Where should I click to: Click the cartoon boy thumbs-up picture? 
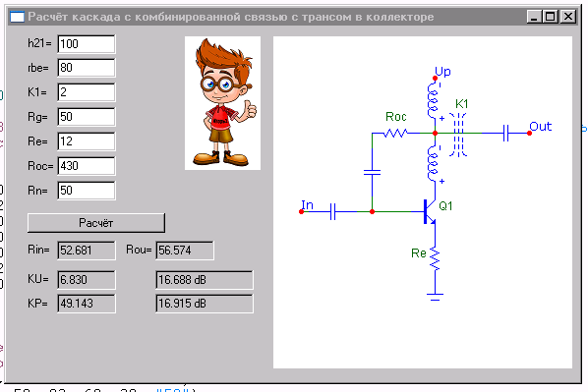[x=223, y=103]
